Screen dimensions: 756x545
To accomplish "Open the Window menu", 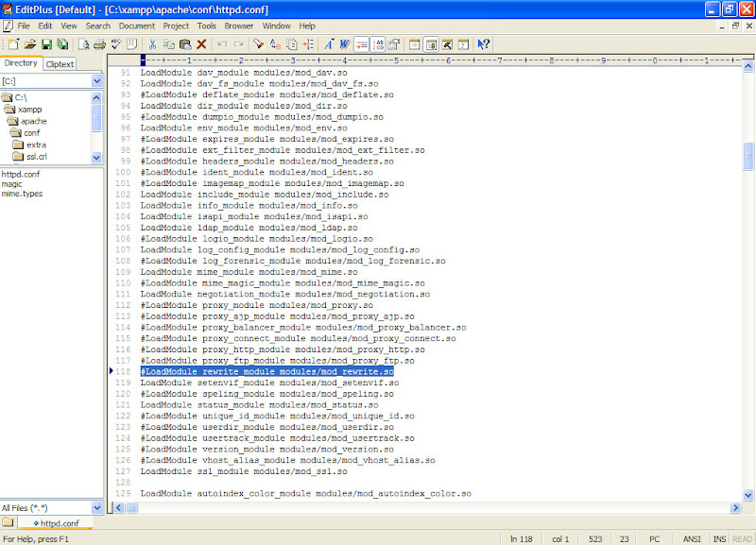I will [276, 26].
